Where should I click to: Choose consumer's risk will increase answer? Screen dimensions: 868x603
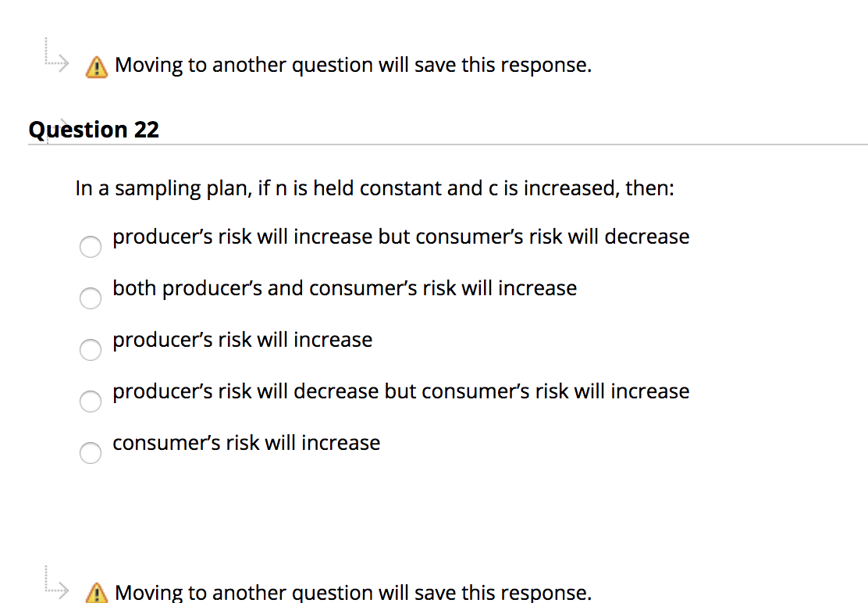tap(90, 452)
